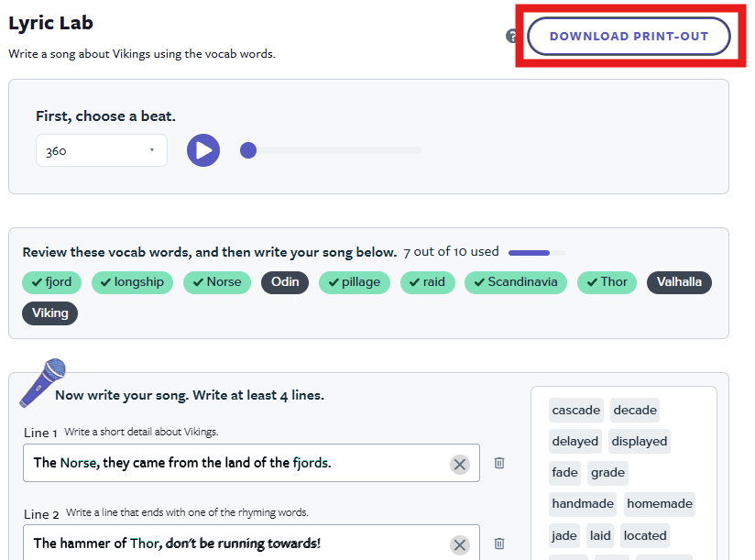Screen dimensions: 755x560
Task: Click the unused Valhalla vocab chip
Action: (x=679, y=282)
